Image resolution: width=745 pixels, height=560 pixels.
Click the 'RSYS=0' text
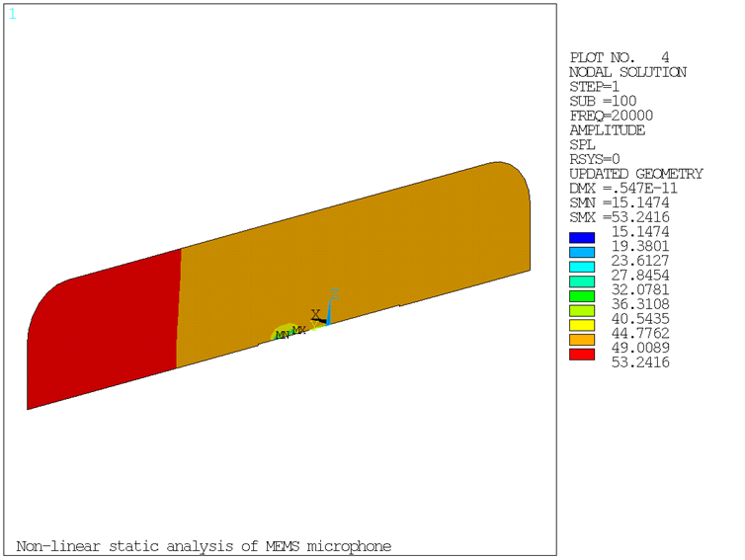tap(595, 159)
